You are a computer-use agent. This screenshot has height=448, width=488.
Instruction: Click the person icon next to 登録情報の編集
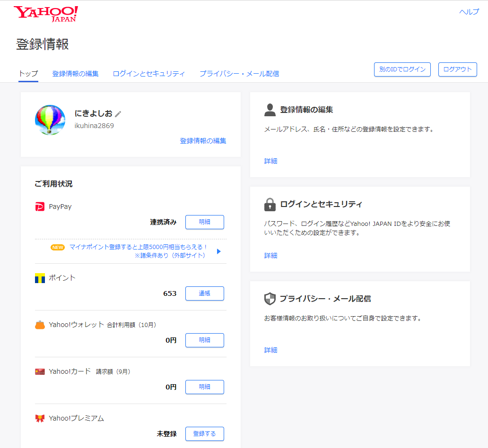[x=270, y=110]
